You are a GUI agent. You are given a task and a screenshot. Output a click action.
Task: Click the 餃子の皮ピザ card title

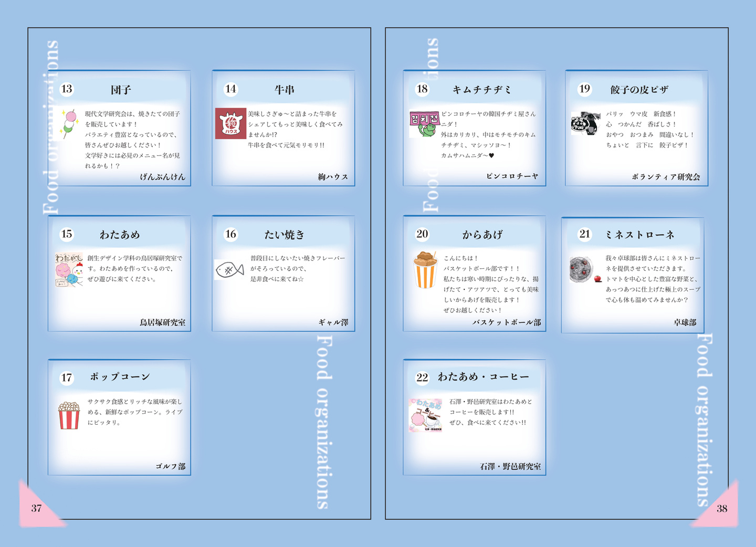[639, 90]
